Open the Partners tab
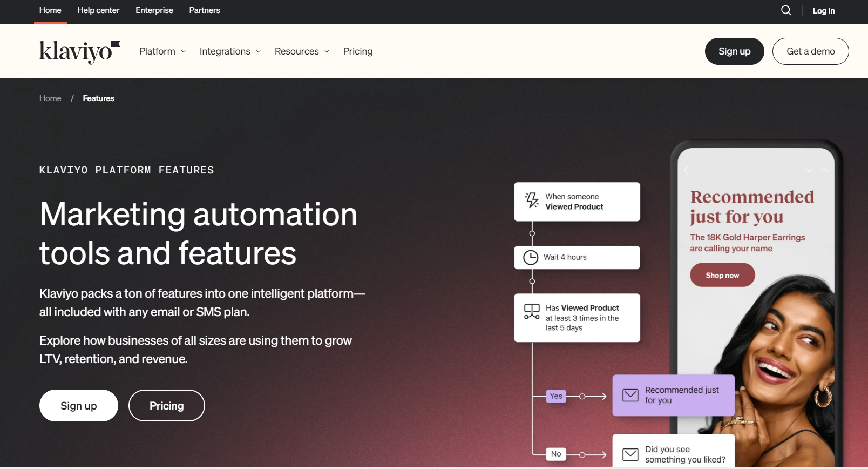Image resolution: width=868 pixels, height=469 pixels. (205, 10)
